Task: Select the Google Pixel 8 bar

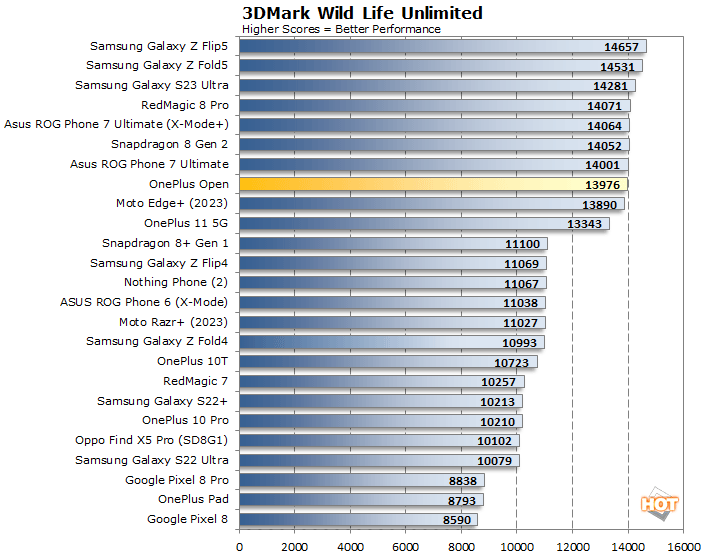Action: [358, 519]
